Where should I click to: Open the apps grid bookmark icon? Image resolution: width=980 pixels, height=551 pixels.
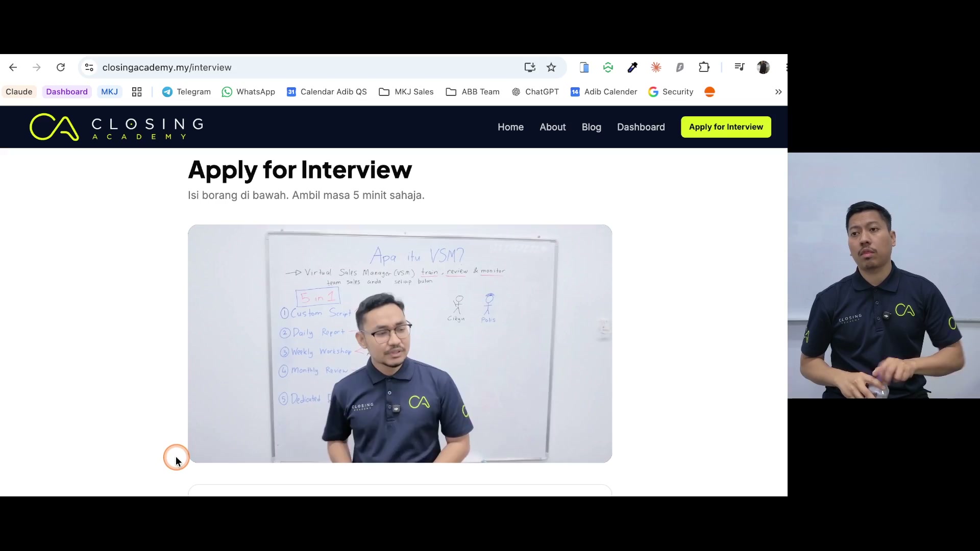[137, 92]
